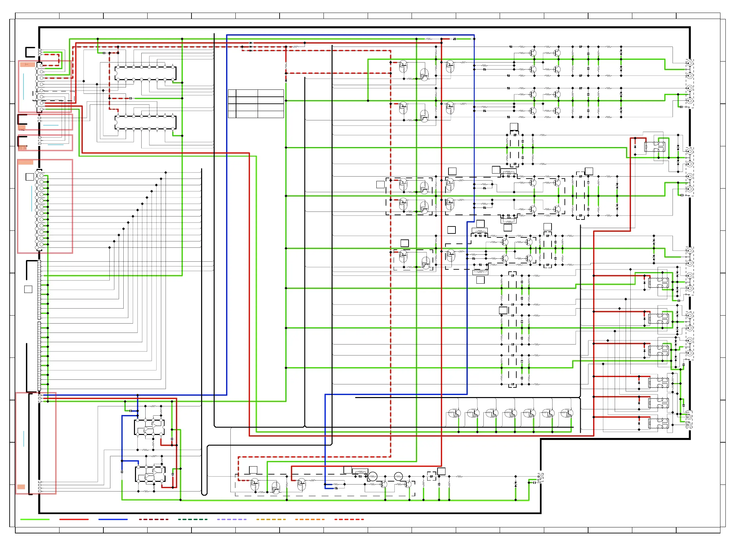
Task: Click the upper 16-pin IC chip symbol
Action: click(146, 73)
